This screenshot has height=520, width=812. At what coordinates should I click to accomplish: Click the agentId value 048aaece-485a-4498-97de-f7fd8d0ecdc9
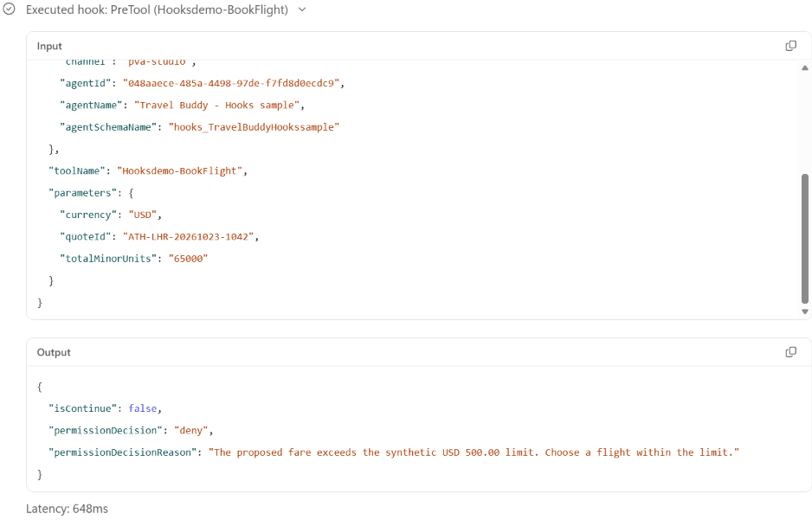[231, 83]
